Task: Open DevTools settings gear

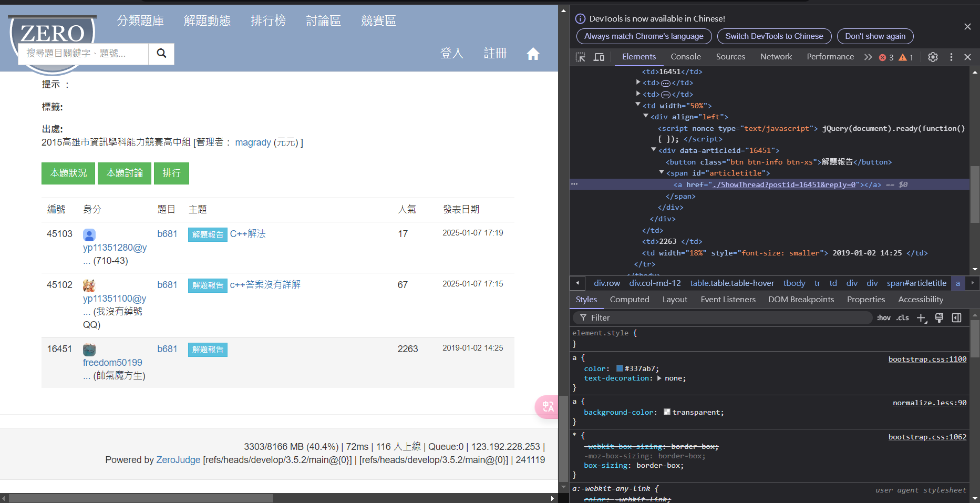Action: coord(933,57)
